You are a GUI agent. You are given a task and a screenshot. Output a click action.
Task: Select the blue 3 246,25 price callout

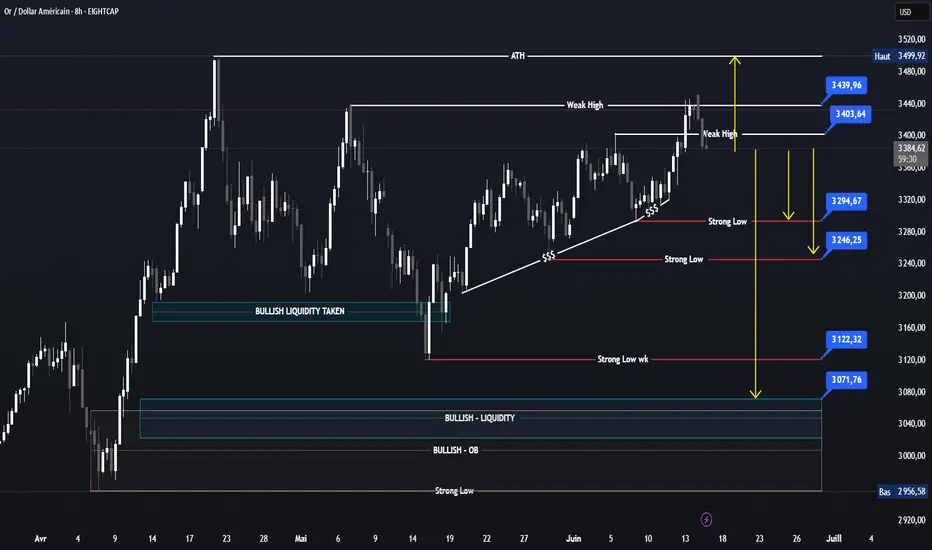click(846, 240)
